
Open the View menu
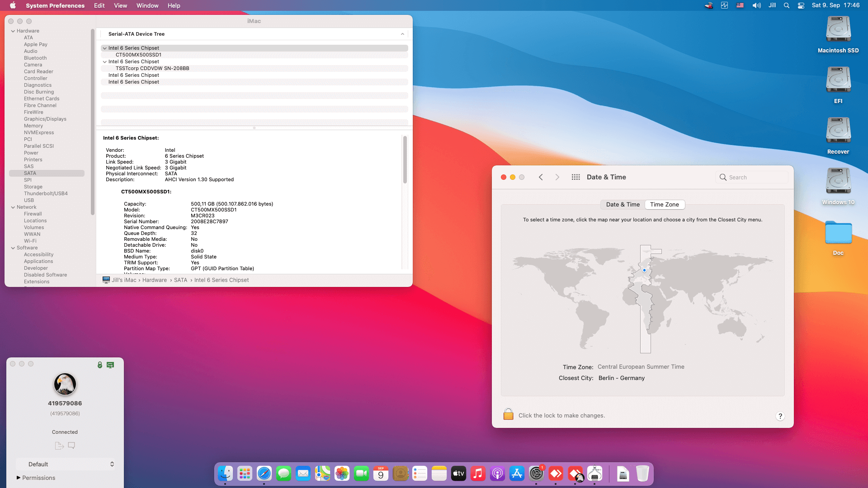[x=120, y=5]
